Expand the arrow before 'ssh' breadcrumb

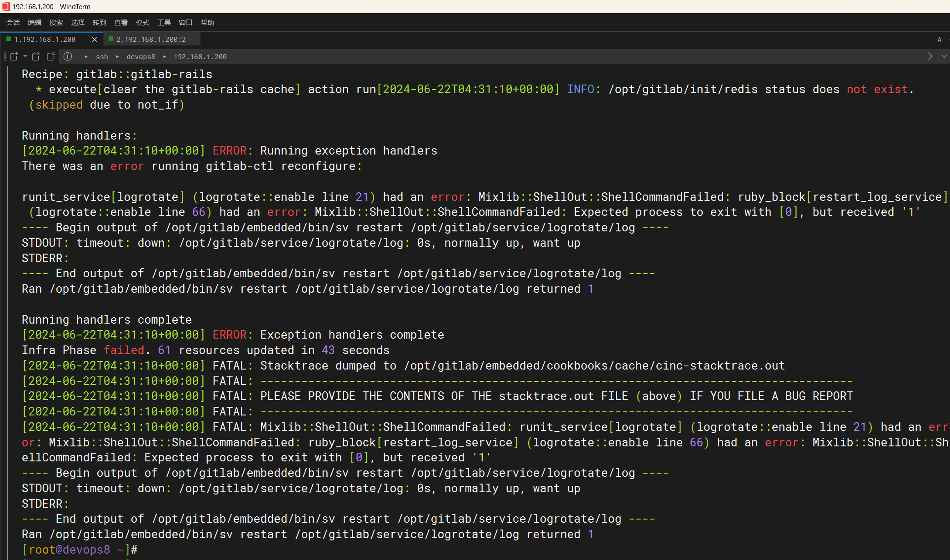(86, 57)
